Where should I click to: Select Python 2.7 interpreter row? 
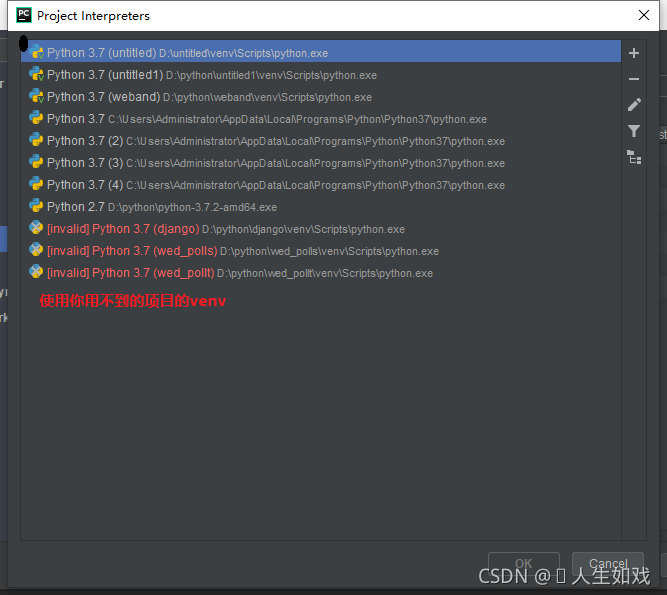(x=321, y=207)
